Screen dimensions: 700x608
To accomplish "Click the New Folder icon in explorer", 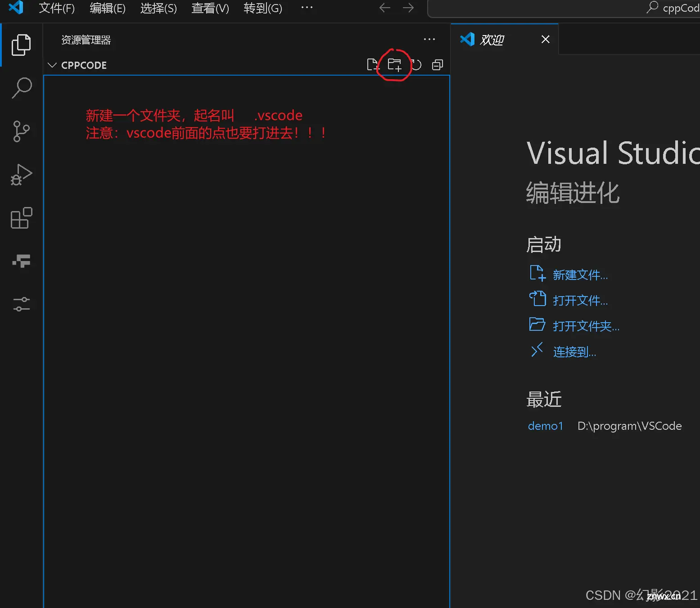I will 394,65.
